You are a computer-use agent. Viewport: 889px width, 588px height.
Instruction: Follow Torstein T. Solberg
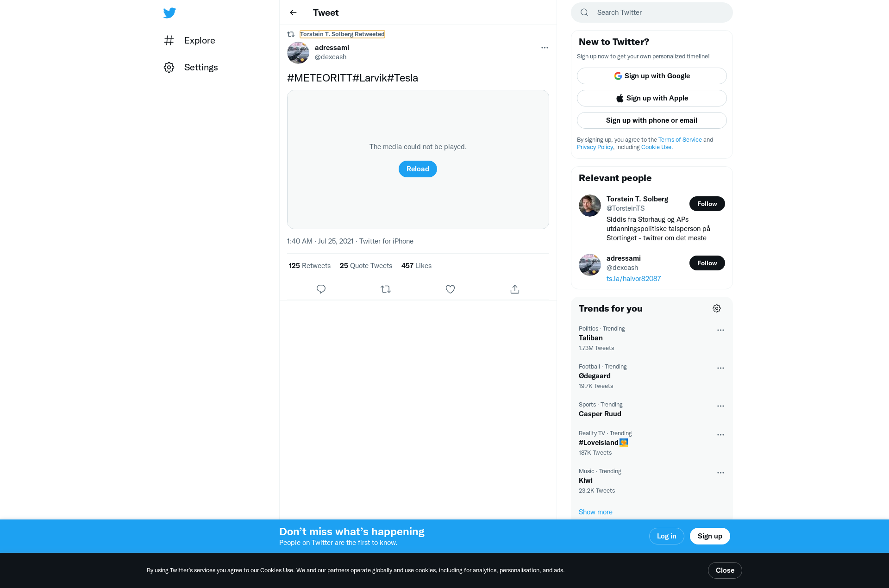point(707,204)
